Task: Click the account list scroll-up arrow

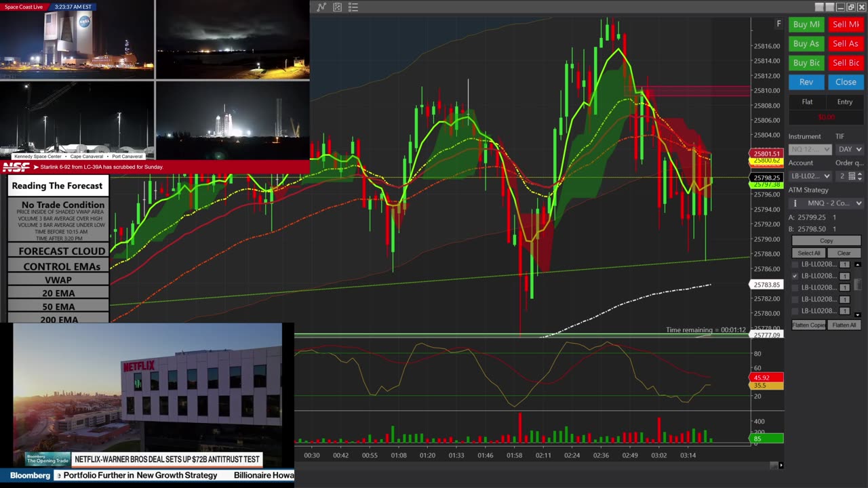Action: pos(858,264)
